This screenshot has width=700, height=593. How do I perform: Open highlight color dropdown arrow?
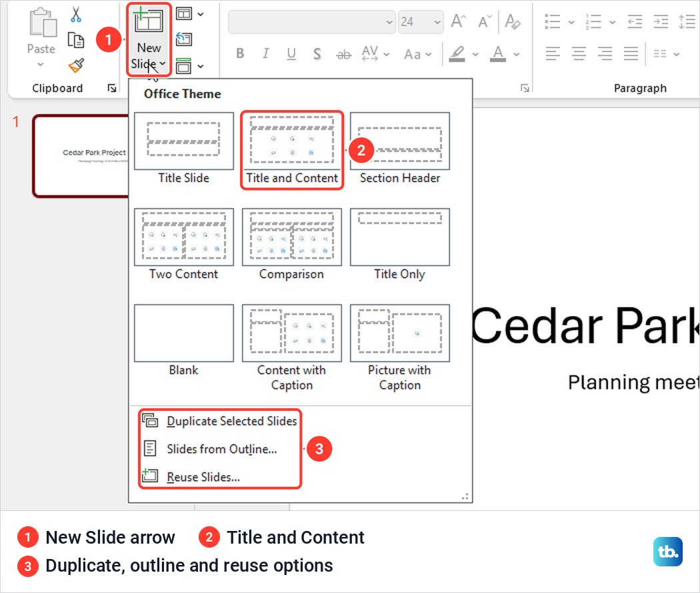pyautogui.click(x=475, y=55)
